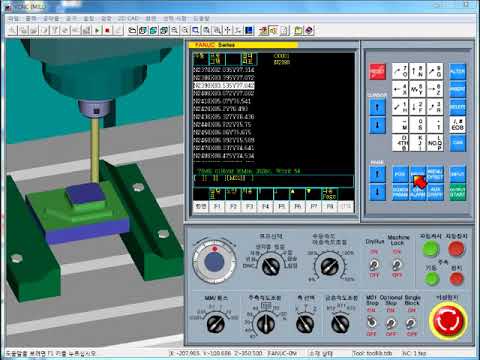
Task: Click the F2 soft key below the screen
Action: (233, 207)
